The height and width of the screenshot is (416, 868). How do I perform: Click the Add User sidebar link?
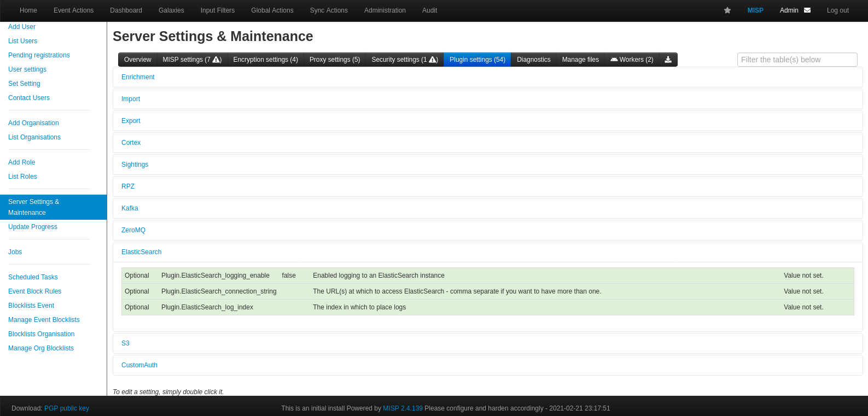point(22,27)
